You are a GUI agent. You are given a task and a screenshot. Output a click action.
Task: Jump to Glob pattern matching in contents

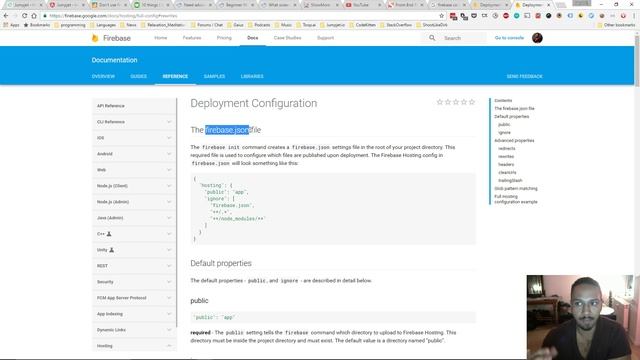(516, 189)
